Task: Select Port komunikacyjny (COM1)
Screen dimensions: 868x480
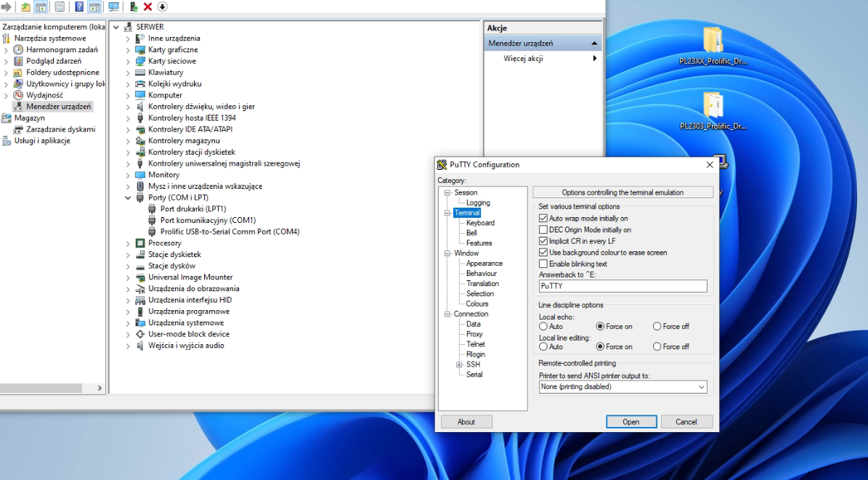Action: click(x=208, y=220)
